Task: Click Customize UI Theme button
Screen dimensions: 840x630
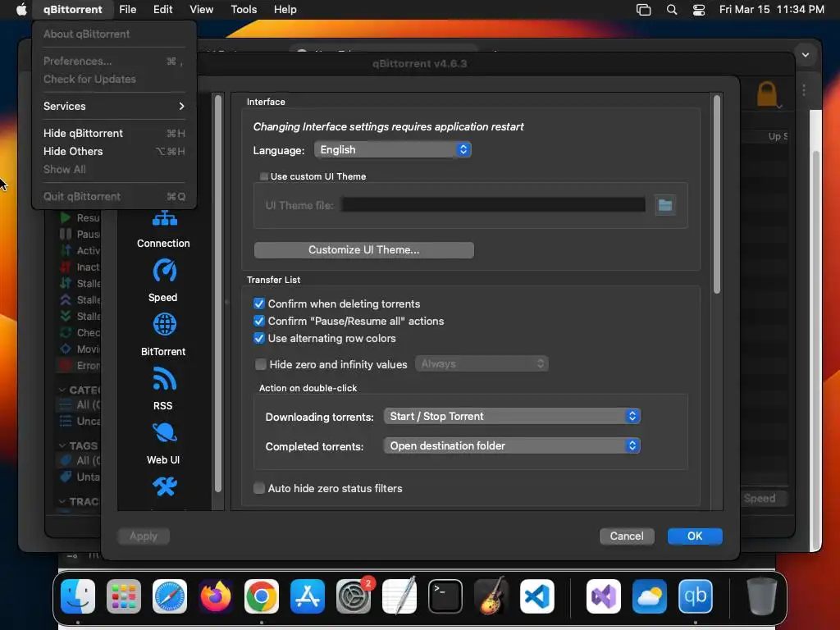Action: click(363, 249)
